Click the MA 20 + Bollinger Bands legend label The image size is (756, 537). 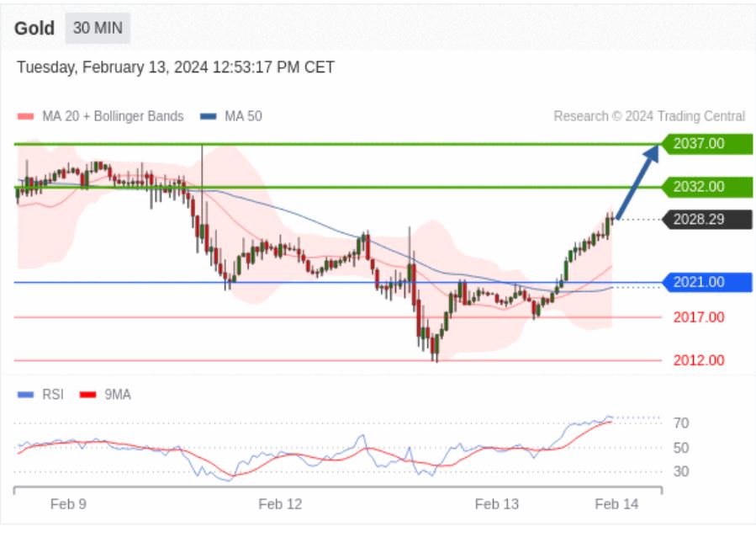coord(113,116)
